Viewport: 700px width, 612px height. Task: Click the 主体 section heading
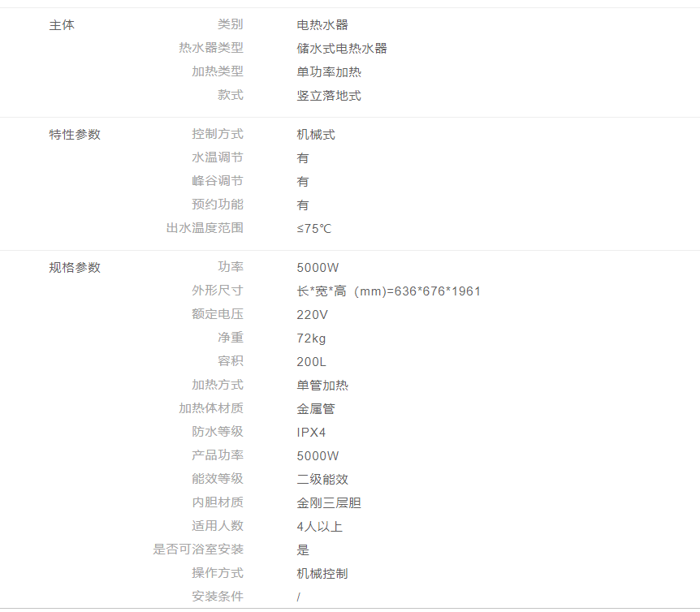point(62,25)
